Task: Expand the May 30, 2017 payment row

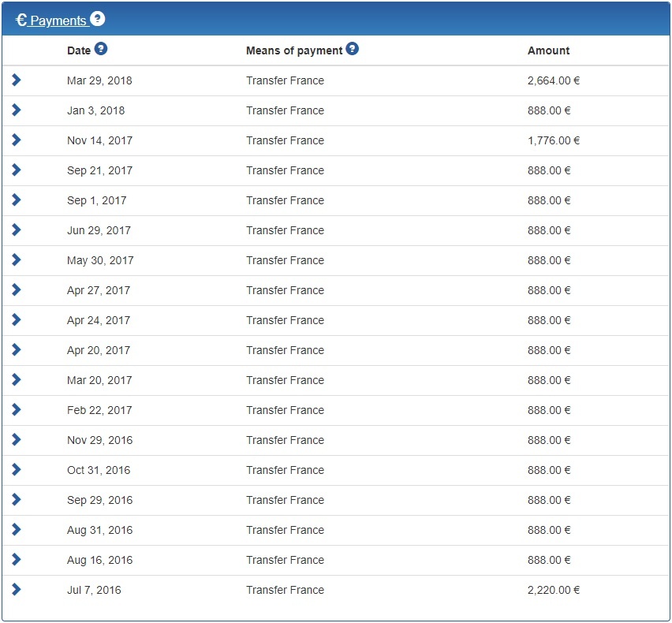Action: point(17,259)
